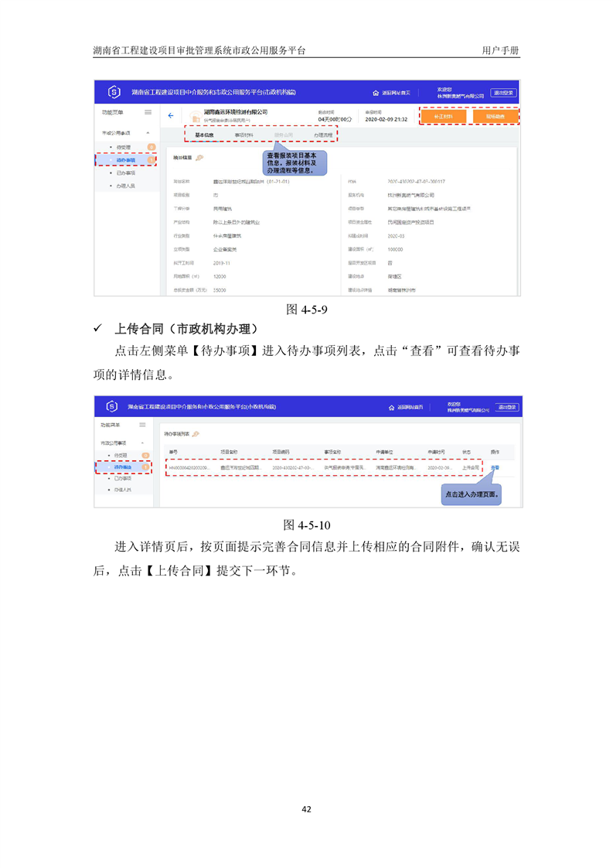
Task: Click the 待办事项 count badge in figure 4-5-9
Action: click(151, 160)
